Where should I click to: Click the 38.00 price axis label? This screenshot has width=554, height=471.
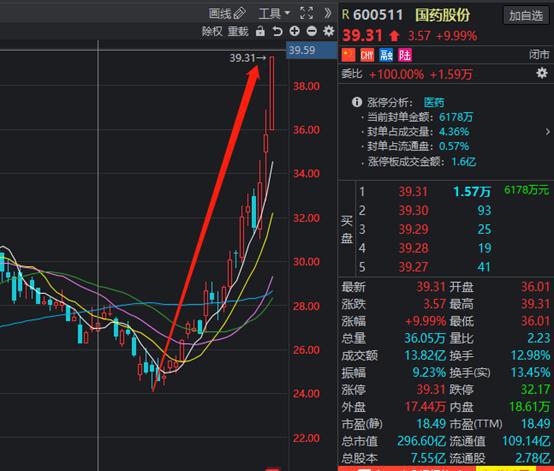pos(306,86)
